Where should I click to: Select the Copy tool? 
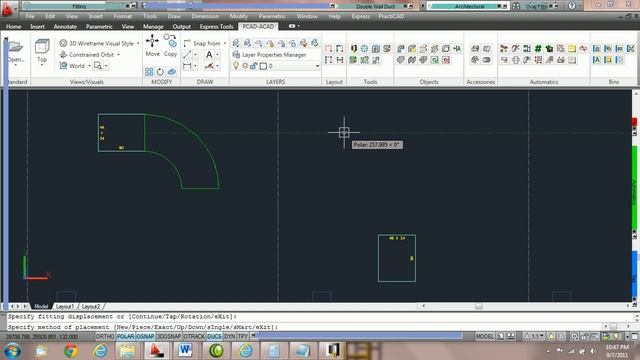point(170,45)
